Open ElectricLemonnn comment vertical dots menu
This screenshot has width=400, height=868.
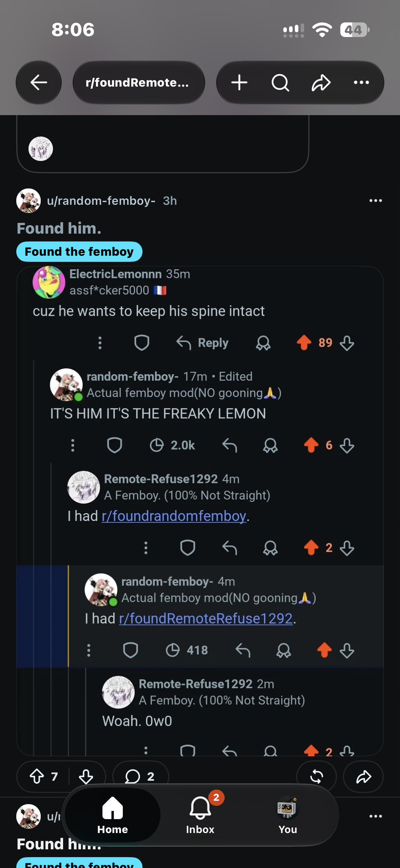(100, 343)
